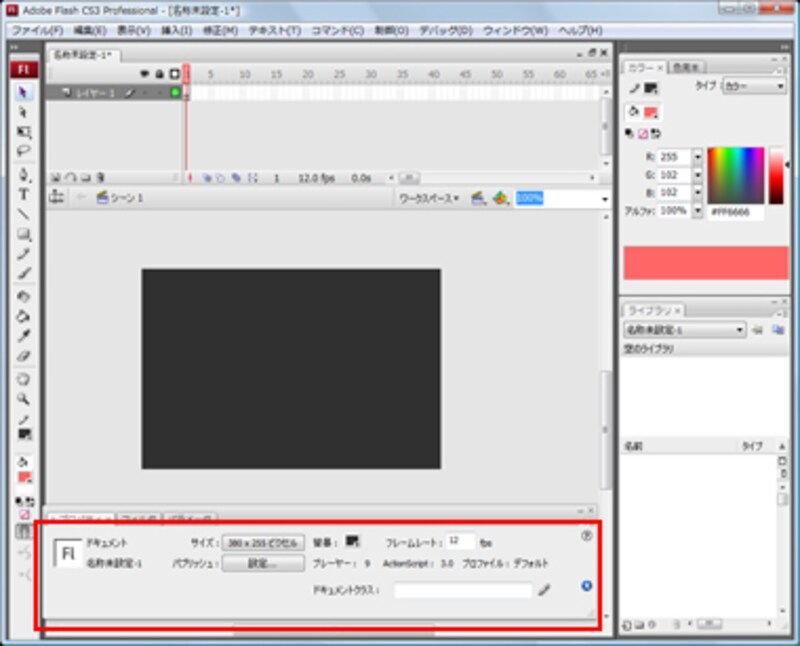Toggle visibility of all layers with eye icon
The width and height of the screenshot is (800, 646).
[x=145, y=74]
